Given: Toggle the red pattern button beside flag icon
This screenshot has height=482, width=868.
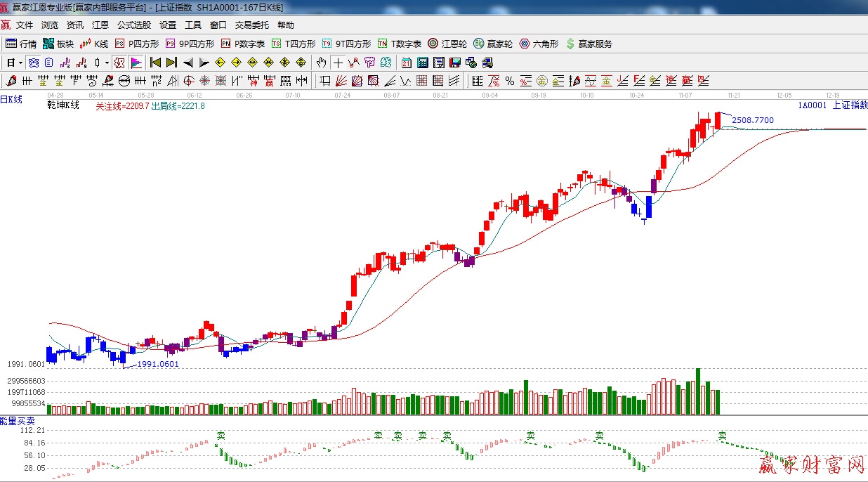Looking at the screenshot, I should pyautogui.click(x=119, y=63).
